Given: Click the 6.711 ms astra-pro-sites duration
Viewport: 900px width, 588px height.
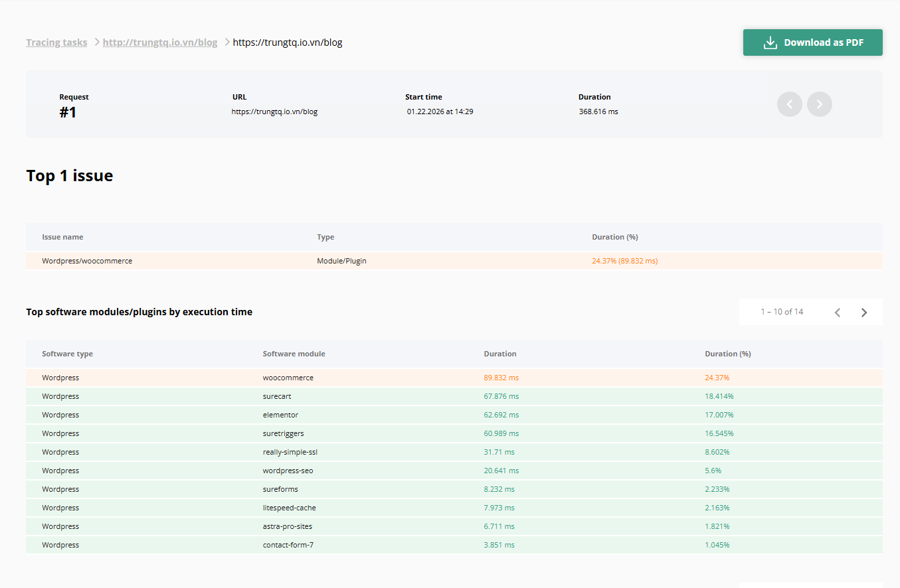Looking at the screenshot, I should pyautogui.click(x=499, y=526).
